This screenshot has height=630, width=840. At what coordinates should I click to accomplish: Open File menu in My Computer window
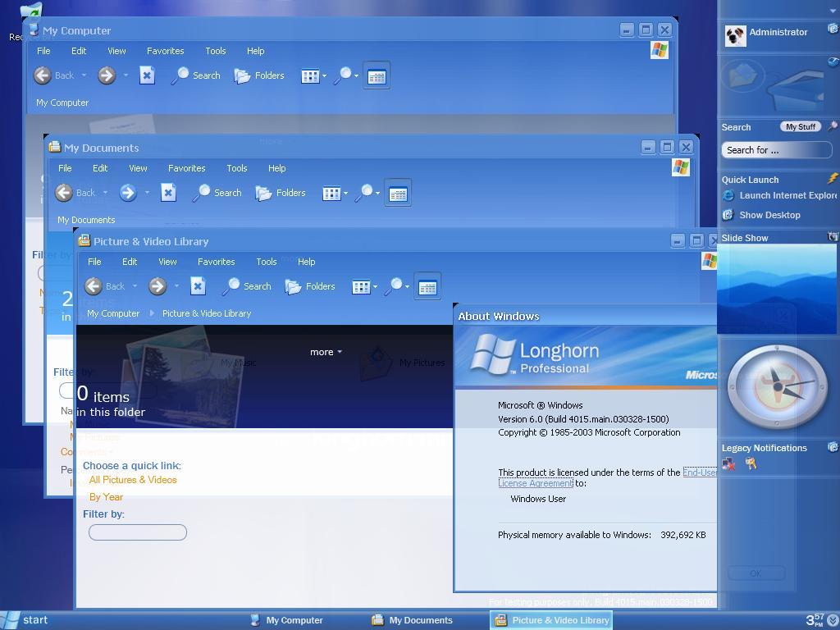coord(43,51)
